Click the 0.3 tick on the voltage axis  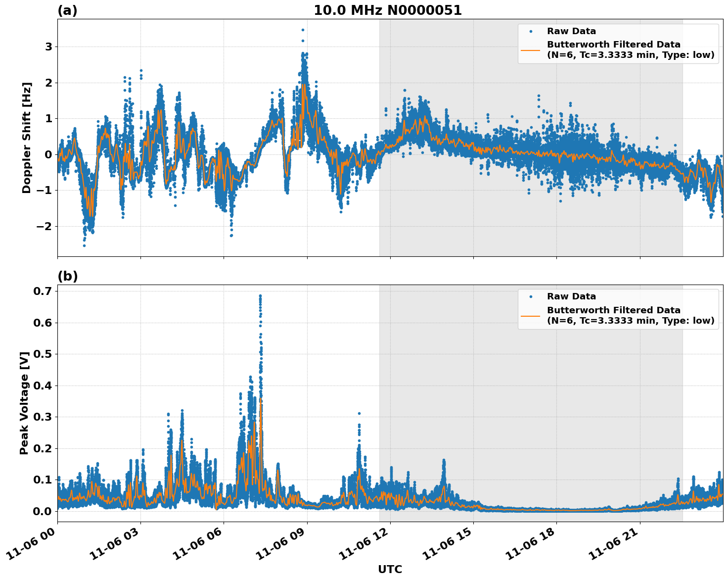43,418
